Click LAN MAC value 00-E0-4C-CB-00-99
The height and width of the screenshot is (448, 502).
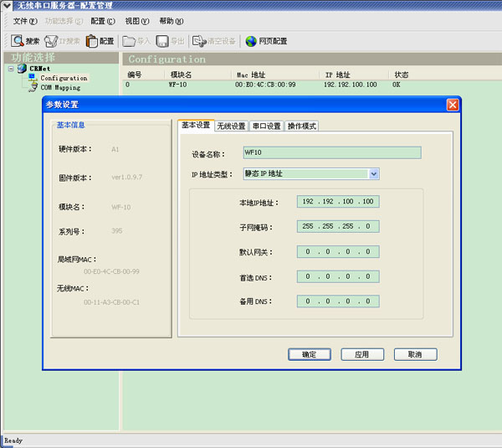point(111,271)
